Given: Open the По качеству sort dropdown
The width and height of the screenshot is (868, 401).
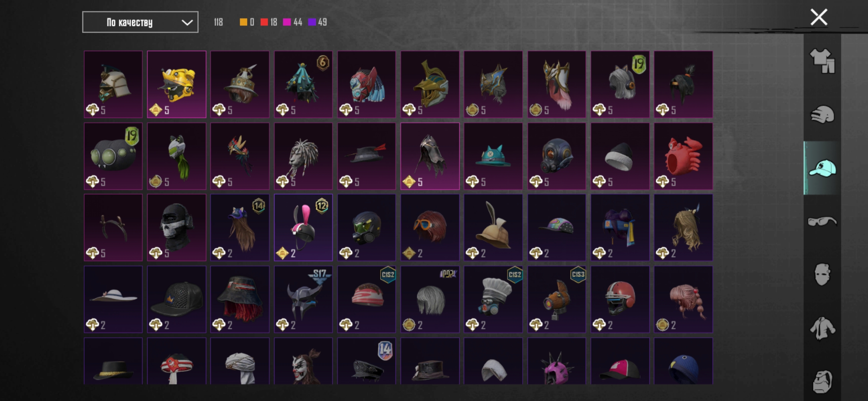Looking at the screenshot, I should point(140,22).
